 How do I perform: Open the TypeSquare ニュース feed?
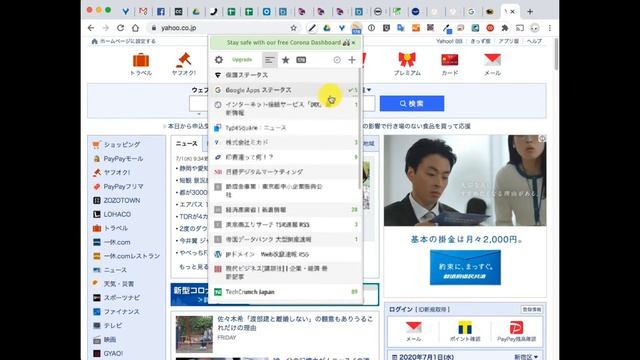point(285,128)
